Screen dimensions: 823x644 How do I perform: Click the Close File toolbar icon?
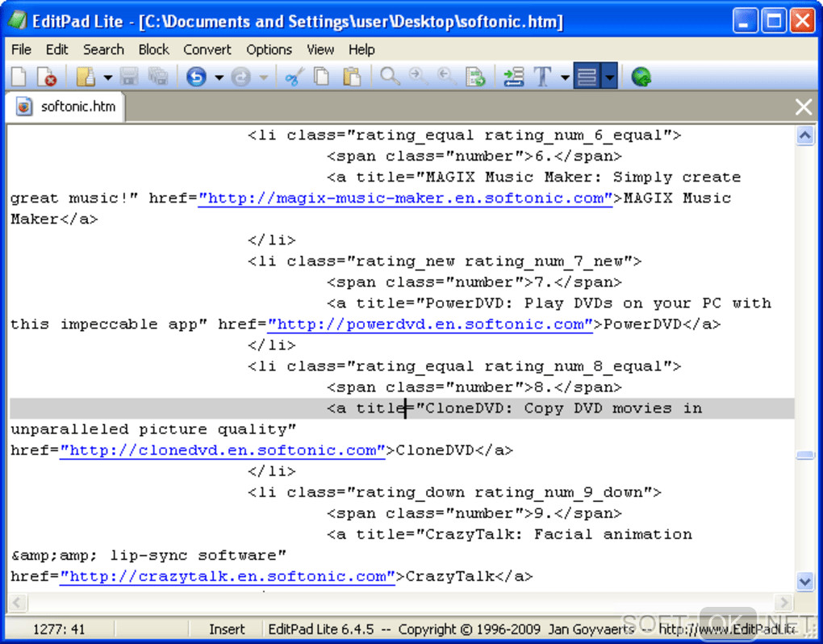pyautogui.click(x=48, y=77)
